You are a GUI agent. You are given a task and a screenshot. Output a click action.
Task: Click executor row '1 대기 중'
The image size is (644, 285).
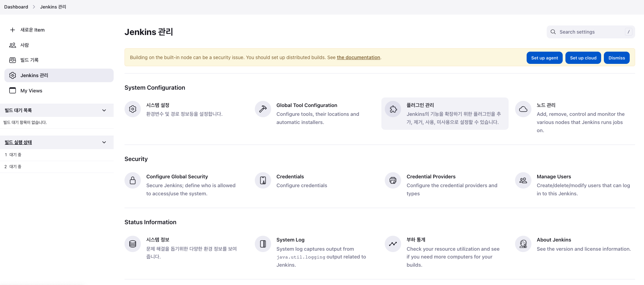pos(57,155)
